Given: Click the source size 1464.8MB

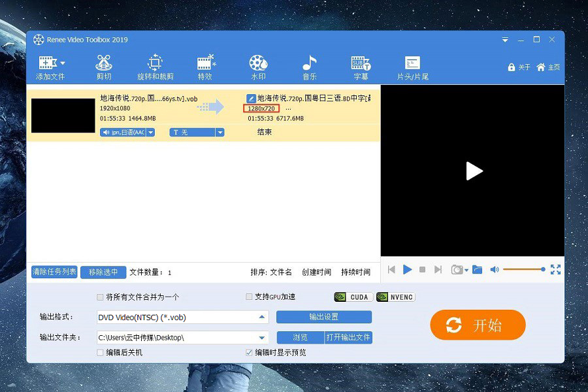Looking at the screenshot, I should pos(142,118).
